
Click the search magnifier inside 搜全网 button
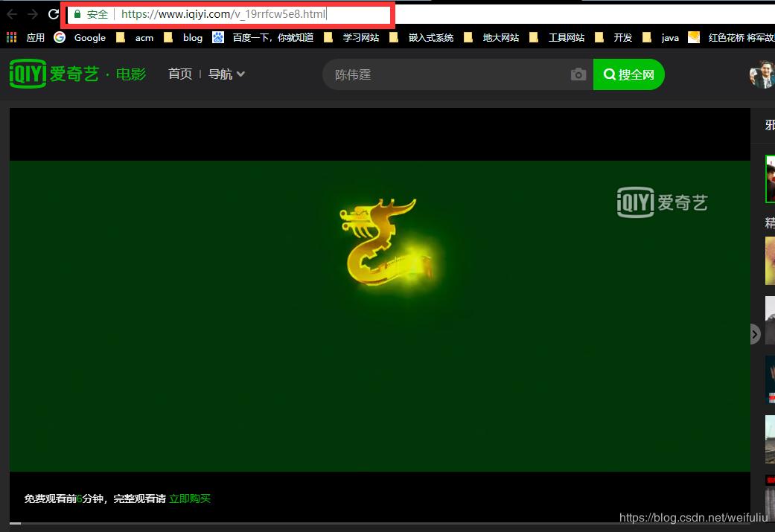[x=610, y=74]
